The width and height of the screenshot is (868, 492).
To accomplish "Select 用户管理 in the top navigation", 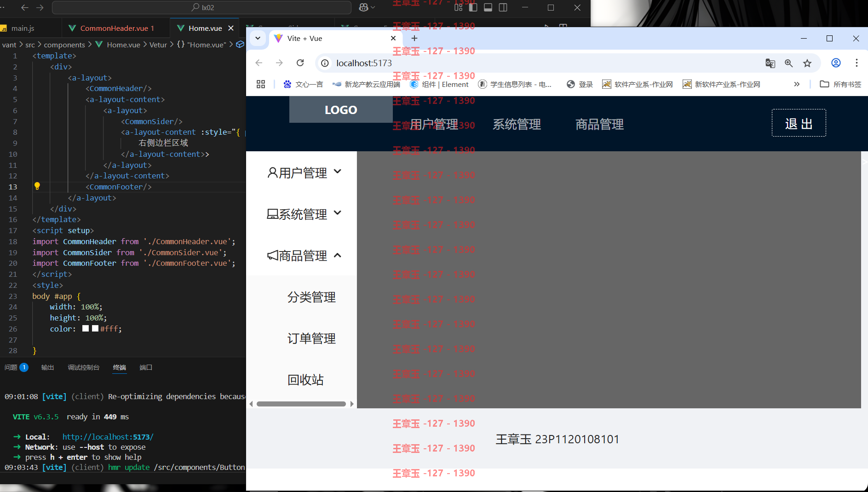I will [434, 124].
